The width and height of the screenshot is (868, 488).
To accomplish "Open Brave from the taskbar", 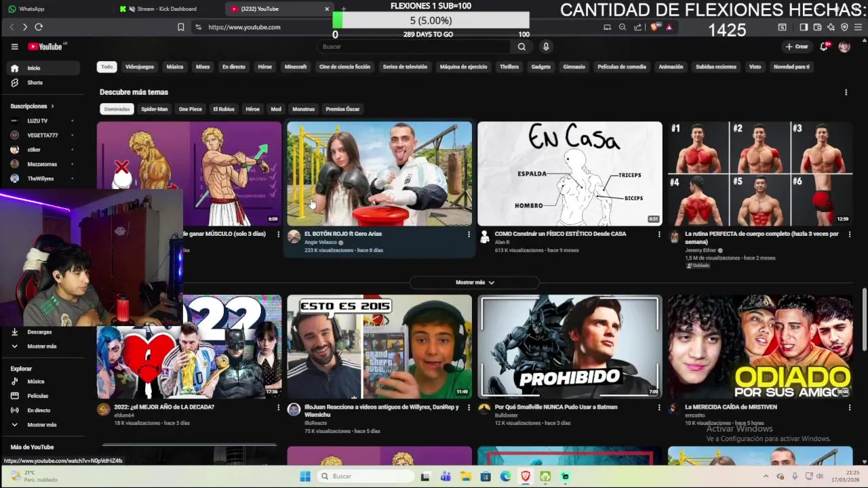I will (x=526, y=476).
